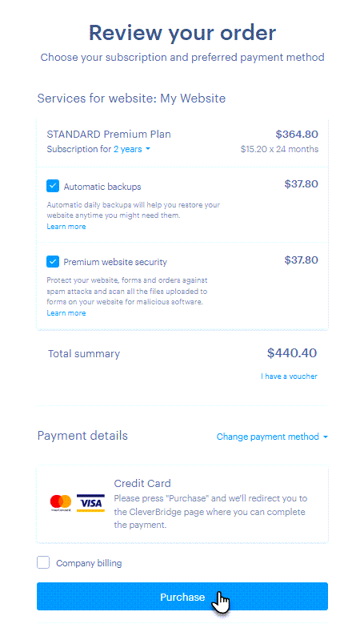The height and width of the screenshot is (632, 364).
Task: Uncheck the Automatic backups checkbox
Action: click(53, 186)
